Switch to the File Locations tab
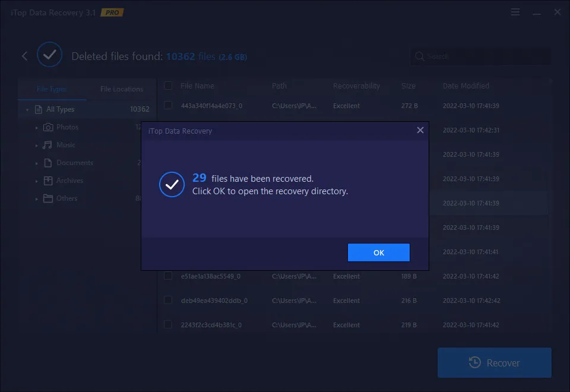 pyautogui.click(x=121, y=89)
